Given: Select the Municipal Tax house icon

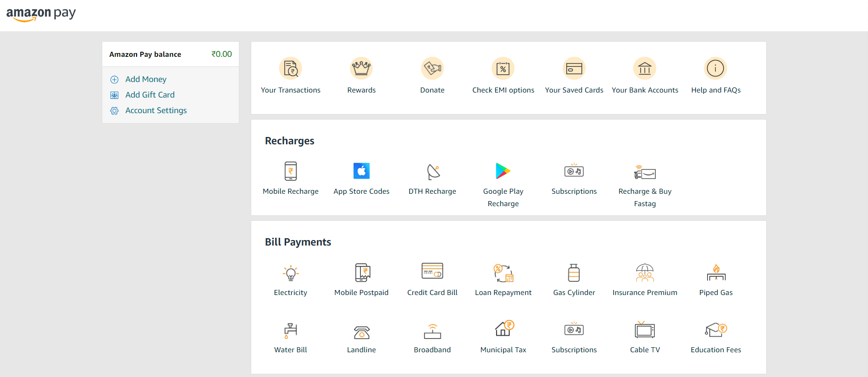Looking at the screenshot, I should (x=504, y=328).
